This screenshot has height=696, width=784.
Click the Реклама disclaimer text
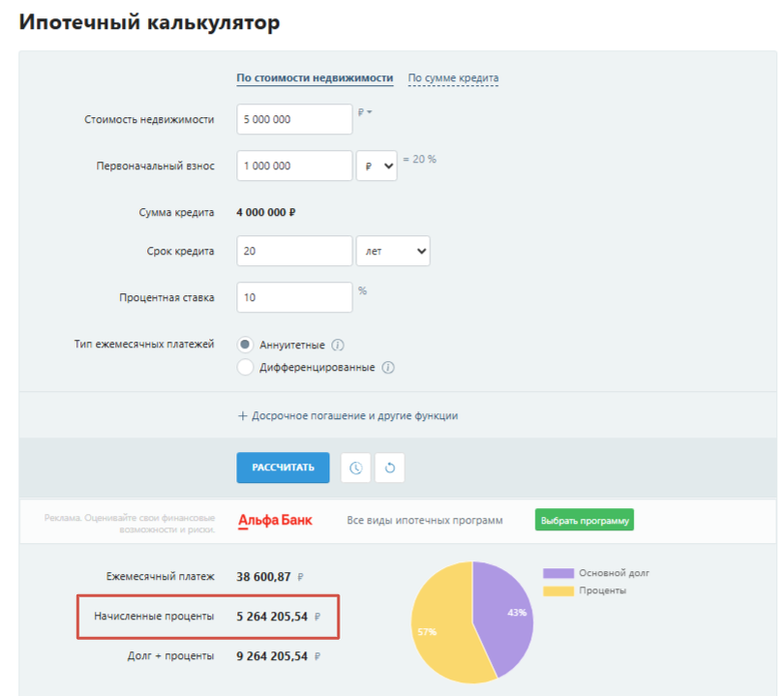click(130, 524)
